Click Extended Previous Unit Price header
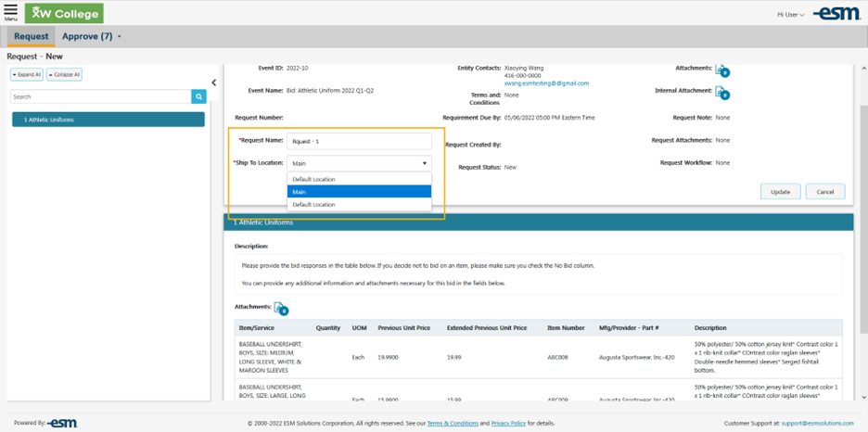This screenshot has height=432, width=868. click(x=487, y=327)
